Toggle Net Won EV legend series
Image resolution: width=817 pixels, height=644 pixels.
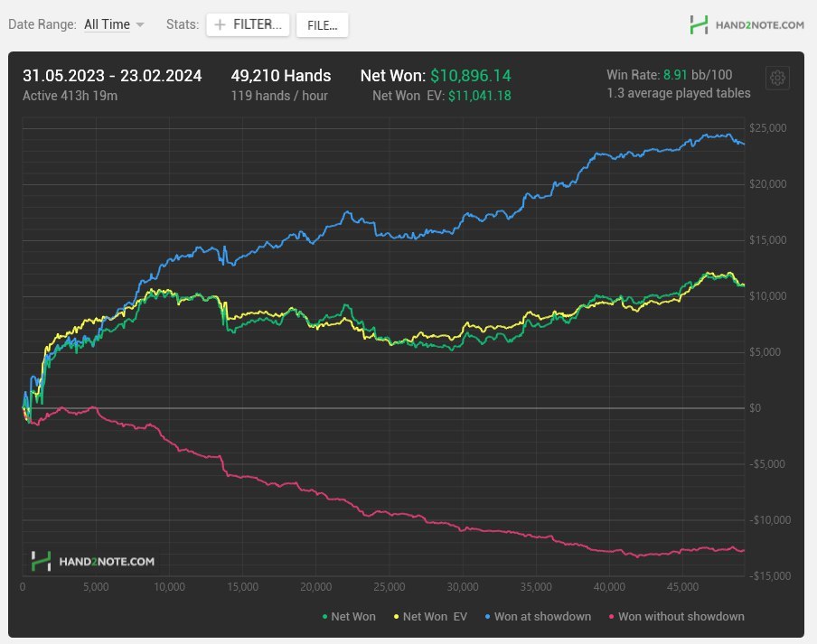pos(430,616)
